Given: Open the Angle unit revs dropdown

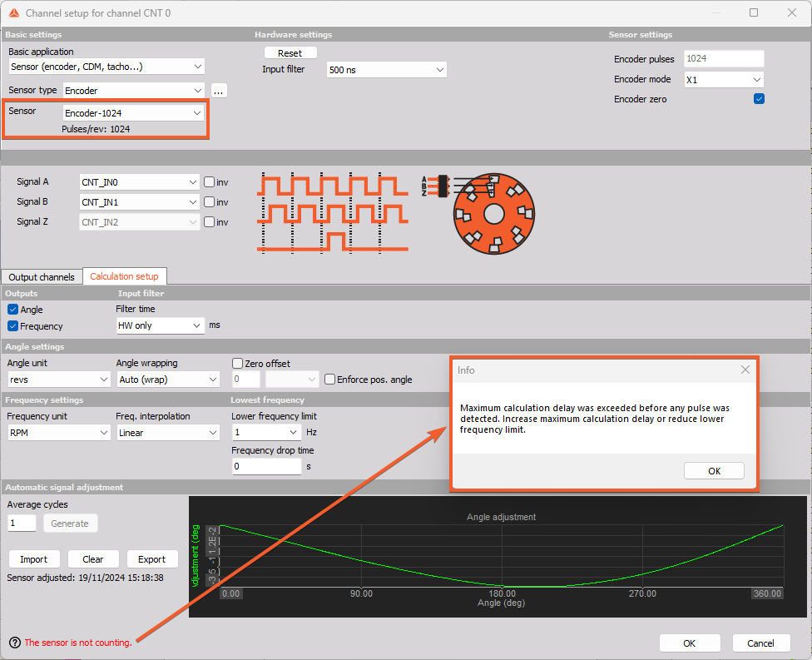Looking at the screenshot, I should point(58,380).
